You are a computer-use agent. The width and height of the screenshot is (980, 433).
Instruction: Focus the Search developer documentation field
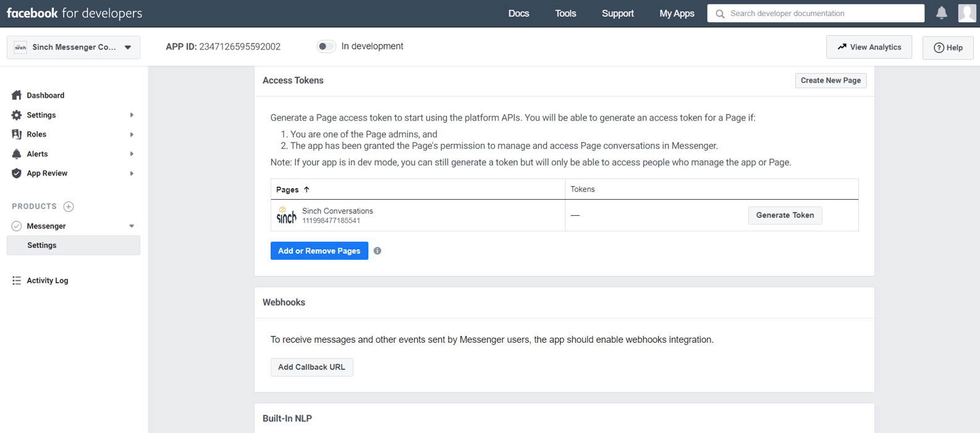(816, 13)
